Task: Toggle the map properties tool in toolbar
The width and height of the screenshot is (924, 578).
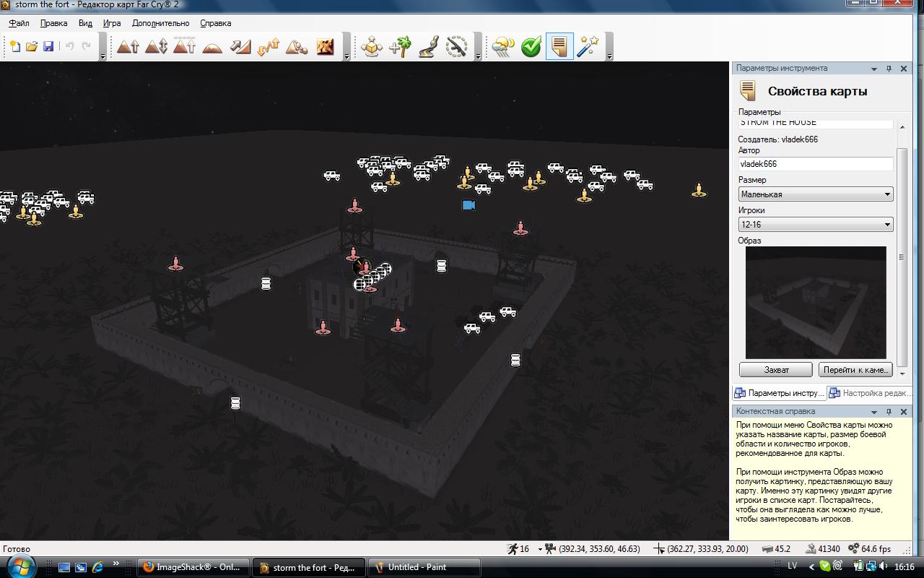Action: click(x=559, y=47)
